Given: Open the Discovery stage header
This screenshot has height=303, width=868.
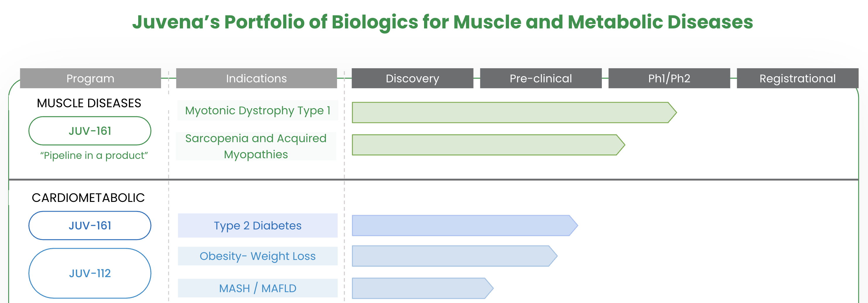Looking at the screenshot, I should click(412, 78).
